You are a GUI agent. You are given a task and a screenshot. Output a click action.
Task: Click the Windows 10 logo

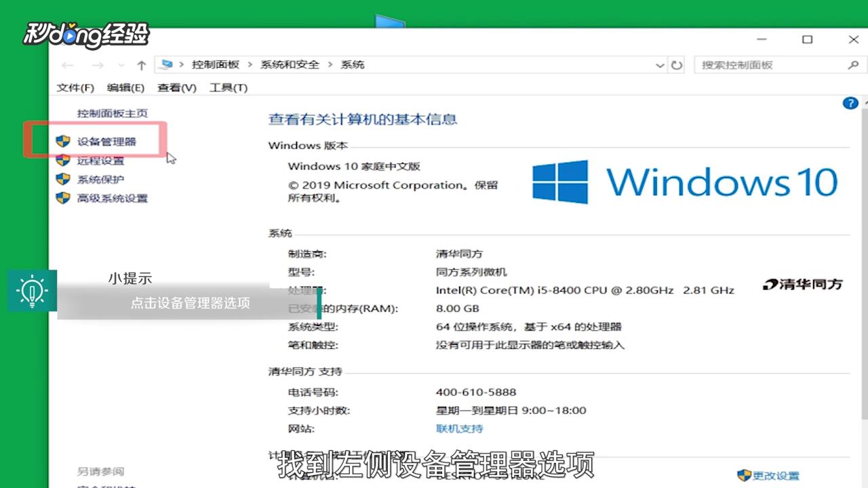coord(685,182)
